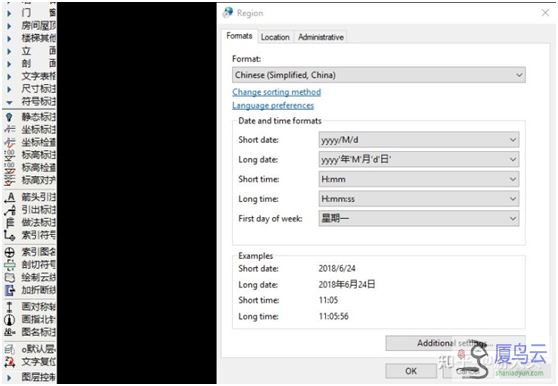This screenshot has width=558, height=386.
Task: Open the Long date format dropdown
Action: point(419,159)
